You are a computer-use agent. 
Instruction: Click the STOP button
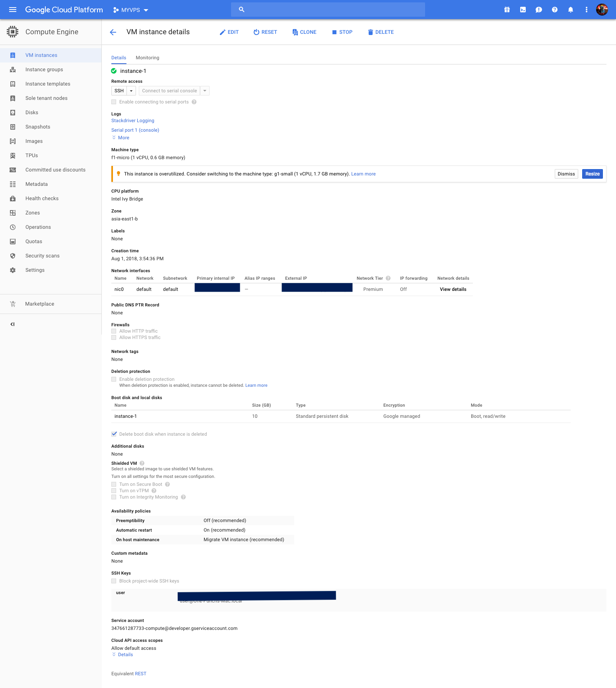click(342, 32)
